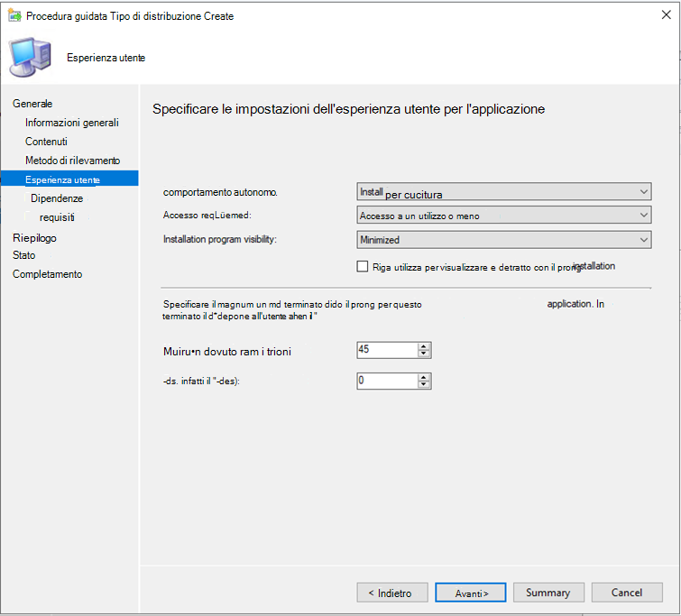
Task: Select the Stato step
Action: 23,255
